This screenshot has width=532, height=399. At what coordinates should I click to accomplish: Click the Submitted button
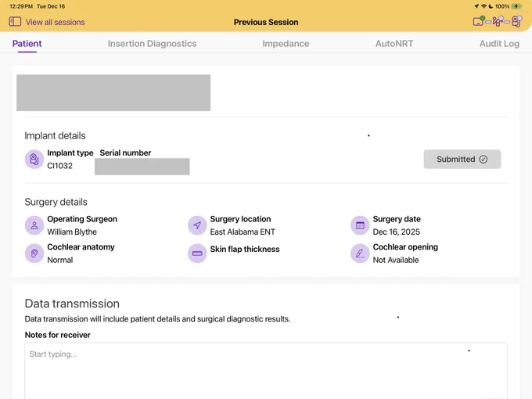click(462, 159)
